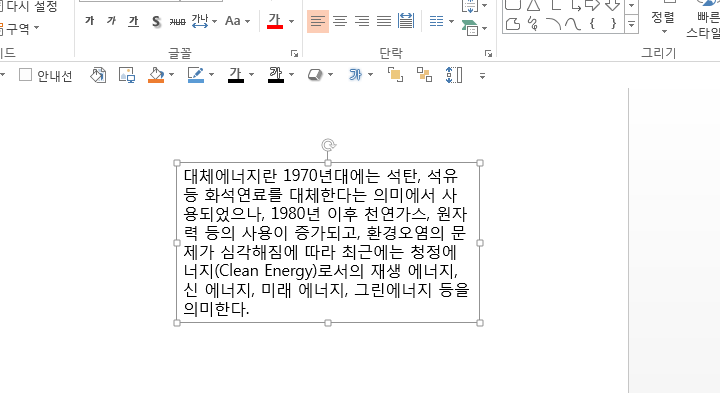
Task: Toggle italic formatting in the 글꼴 group
Action: tap(112, 21)
